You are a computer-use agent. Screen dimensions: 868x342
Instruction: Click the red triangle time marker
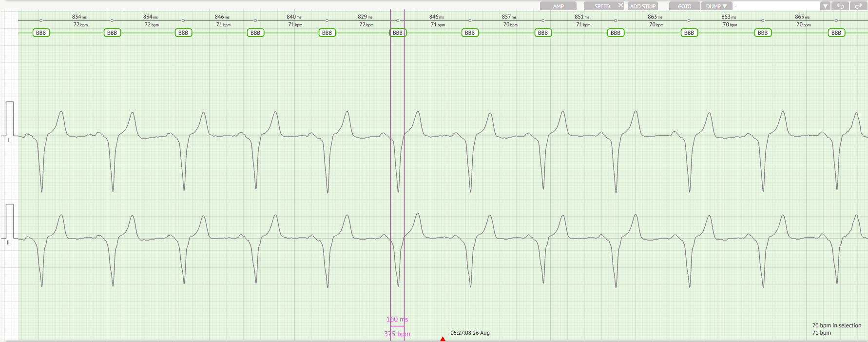point(443,339)
